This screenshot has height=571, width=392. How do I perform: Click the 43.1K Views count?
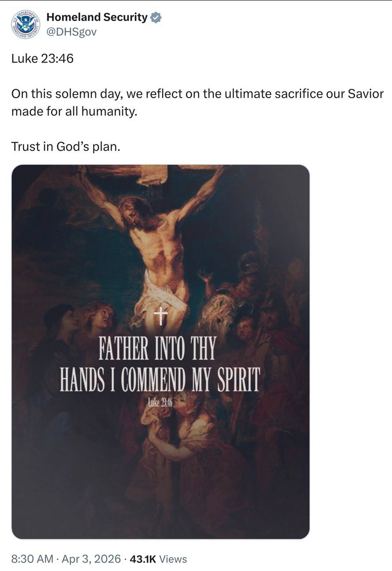click(x=158, y=559)
